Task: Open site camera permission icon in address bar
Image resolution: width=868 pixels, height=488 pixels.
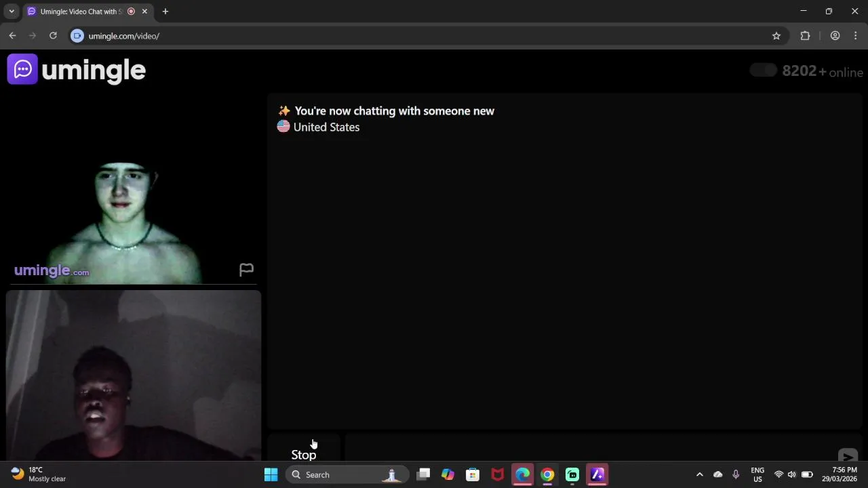Action: 77,36
